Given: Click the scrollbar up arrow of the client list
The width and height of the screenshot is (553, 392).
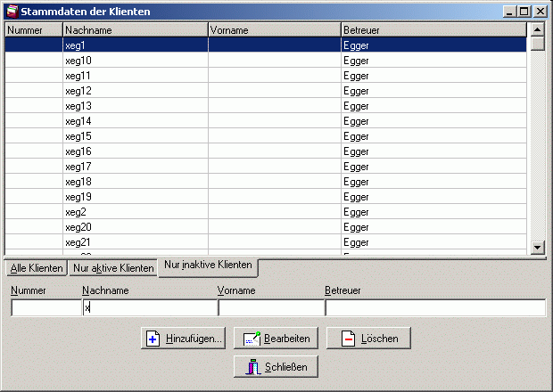Looking at the screenshot, I should 537,29.
